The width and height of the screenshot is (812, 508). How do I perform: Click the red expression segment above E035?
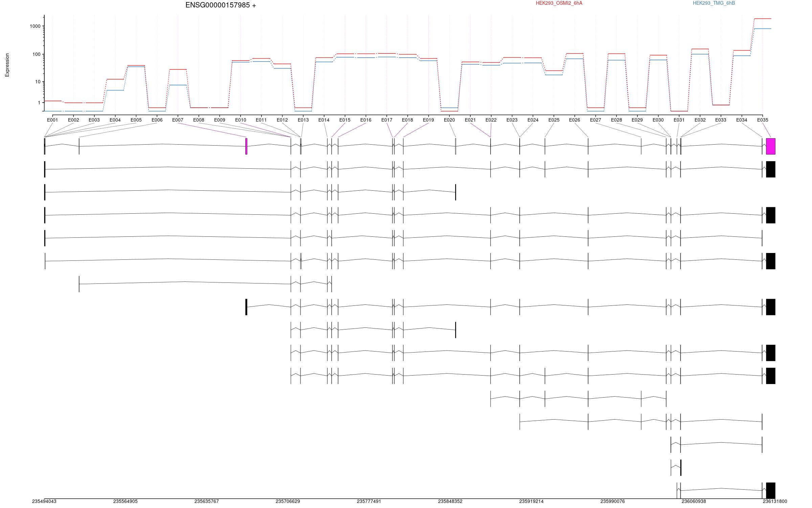tap(763, 19)
